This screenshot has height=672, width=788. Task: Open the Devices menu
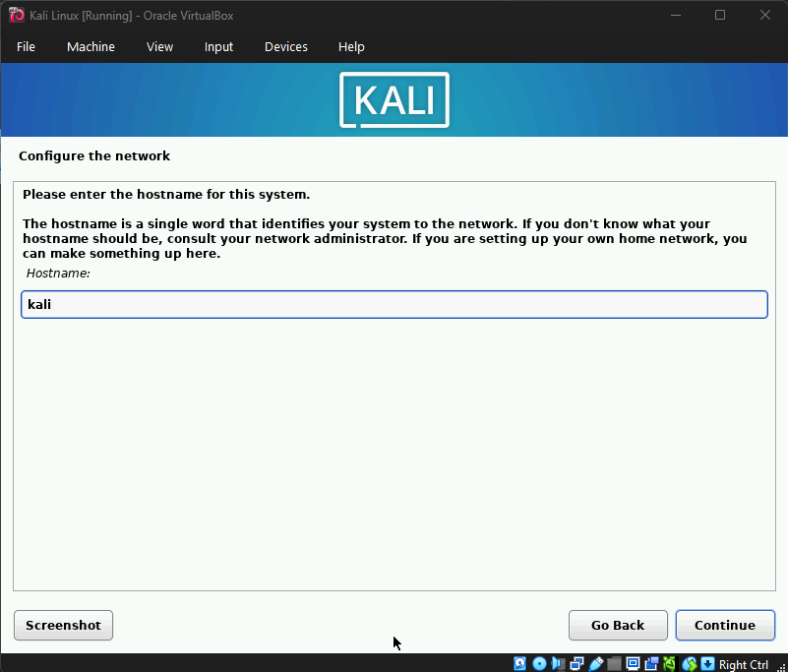[286, 47]
